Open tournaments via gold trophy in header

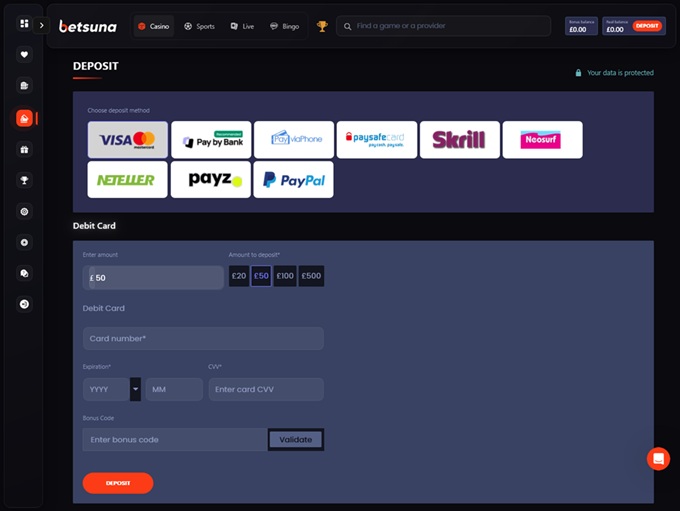tap(322, 26)
